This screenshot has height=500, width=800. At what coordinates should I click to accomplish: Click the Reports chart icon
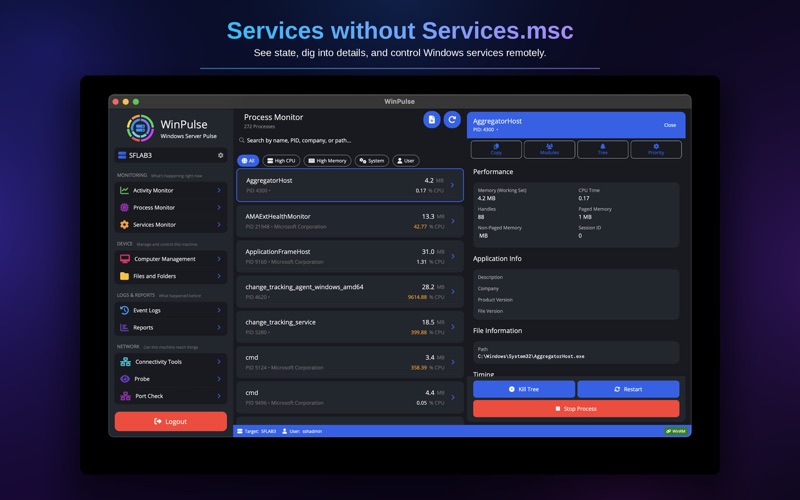coord(124,328)
